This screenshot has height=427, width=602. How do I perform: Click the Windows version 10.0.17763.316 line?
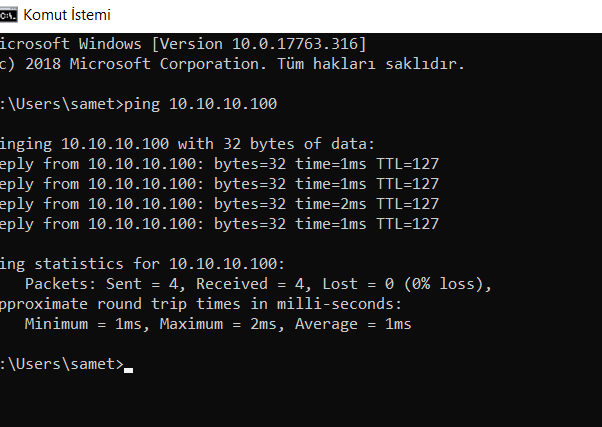pos(183,44)
